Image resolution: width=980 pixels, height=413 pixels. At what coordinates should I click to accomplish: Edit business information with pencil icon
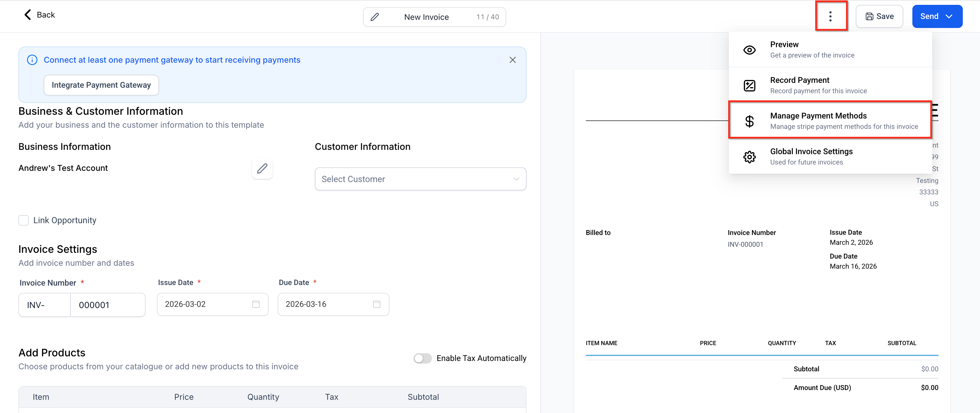262,168
